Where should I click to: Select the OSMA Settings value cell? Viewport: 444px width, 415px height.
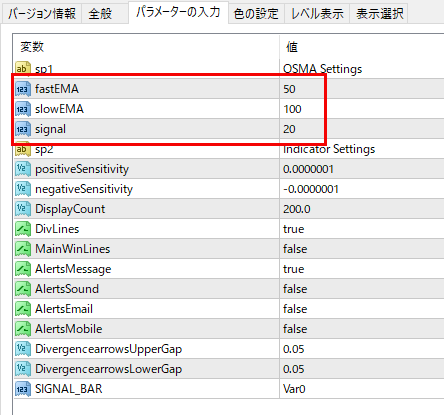click(362, 69)
